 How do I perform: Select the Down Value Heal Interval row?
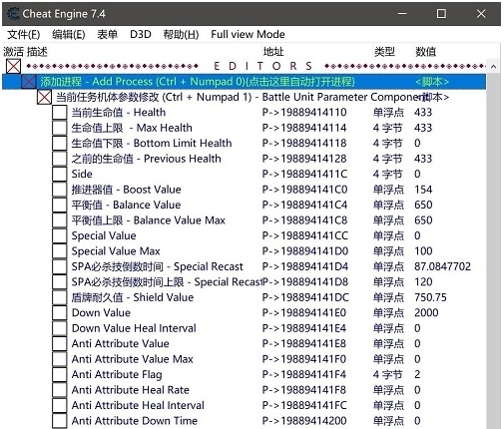[x=244, y=328]
